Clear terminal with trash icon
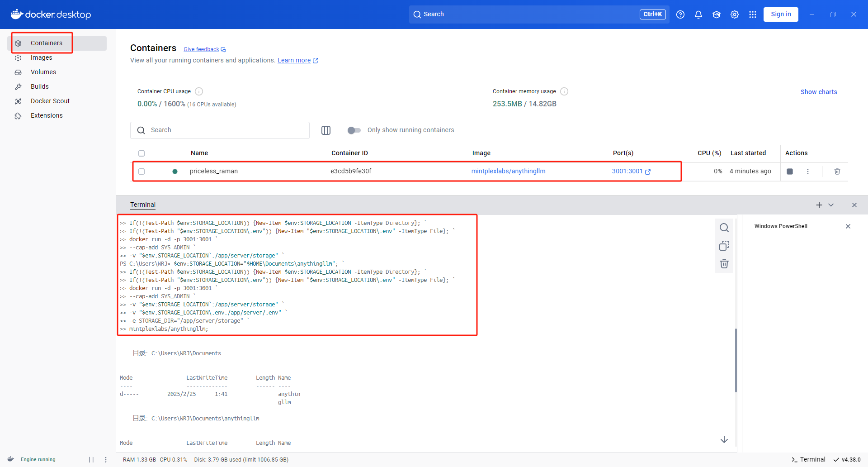 pyautogui.click(x=724, y=264)
